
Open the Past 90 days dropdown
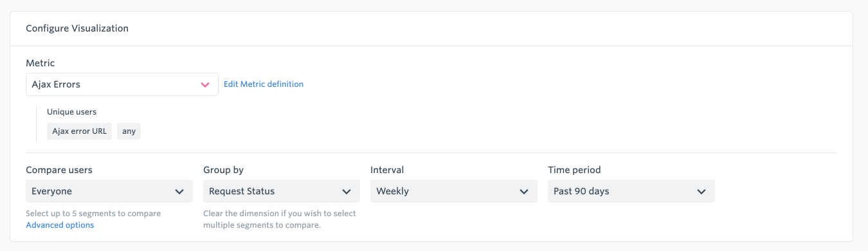[x=631, y=191]
